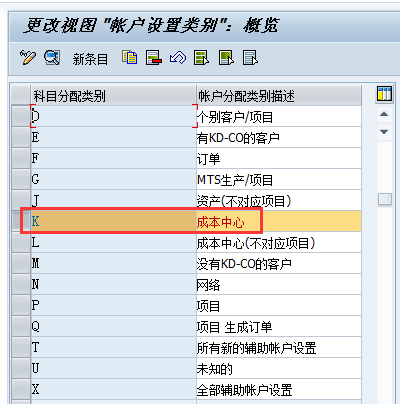Viewport: 400px width, 404px height.
Task: Click the category cell P
Action: (113, 305)
